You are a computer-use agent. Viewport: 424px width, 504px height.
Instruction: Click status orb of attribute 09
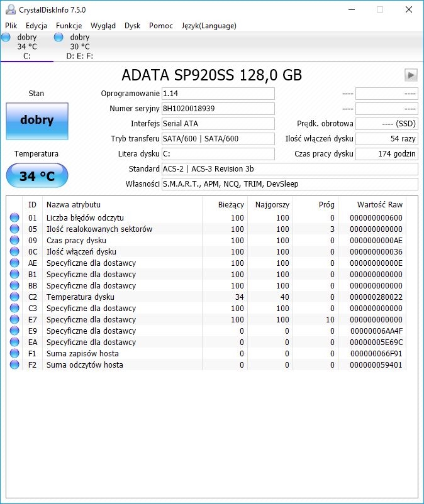pyautogui.click(x=14, y=240)
